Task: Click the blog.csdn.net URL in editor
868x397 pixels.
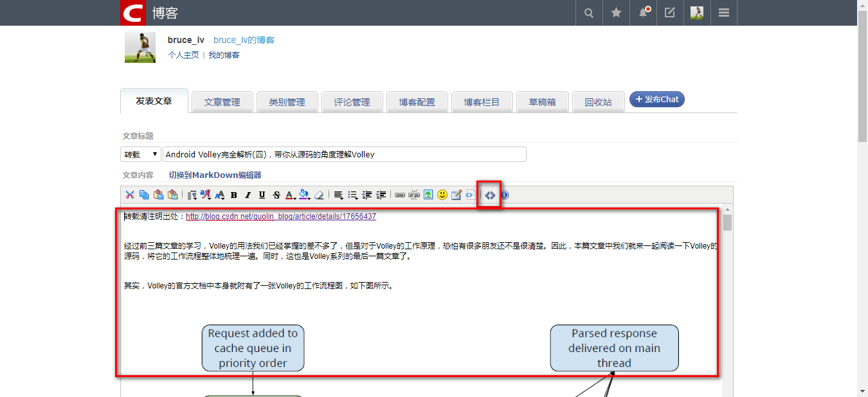Action: coord(281,216)
